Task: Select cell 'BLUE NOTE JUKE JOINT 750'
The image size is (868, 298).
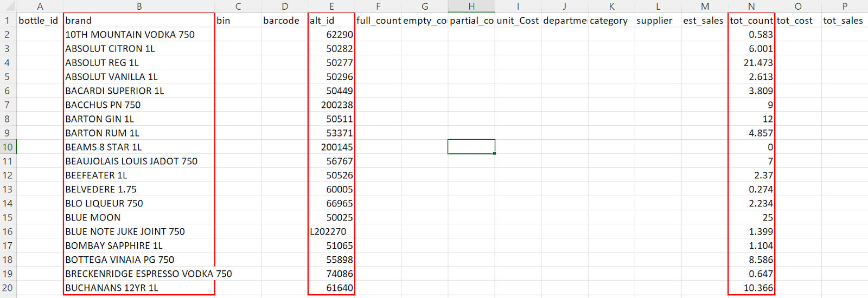Action: (x=139, y=231)
